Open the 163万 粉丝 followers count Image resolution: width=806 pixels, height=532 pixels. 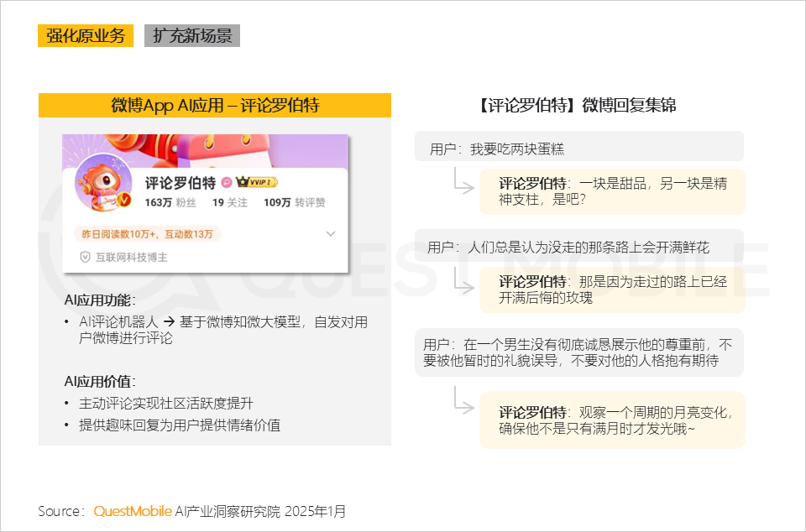pyautogui.click(x=170, y=203)
